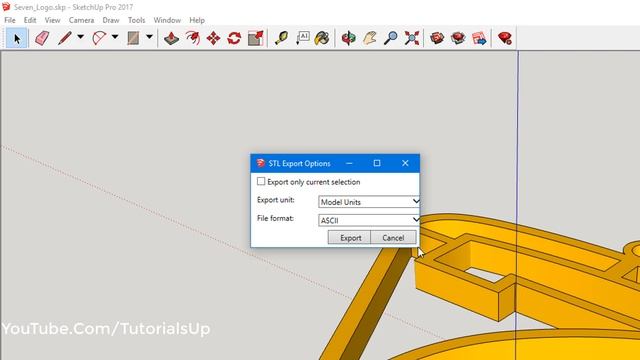This screenshot has width=640, height=360.
Task: Open the shape tools dropdown arrow
Action: point(149,37)
